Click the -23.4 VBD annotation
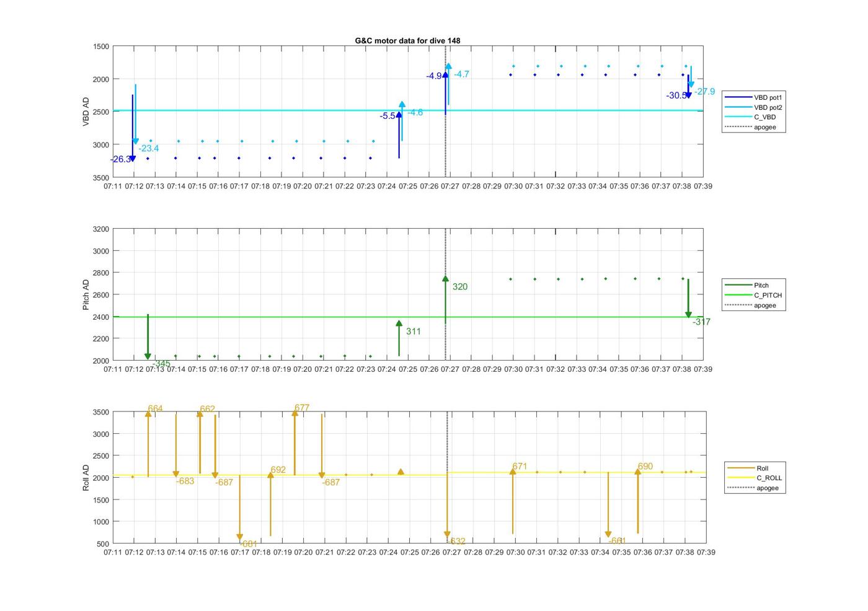The image size is (868, 611). point(149,148)
